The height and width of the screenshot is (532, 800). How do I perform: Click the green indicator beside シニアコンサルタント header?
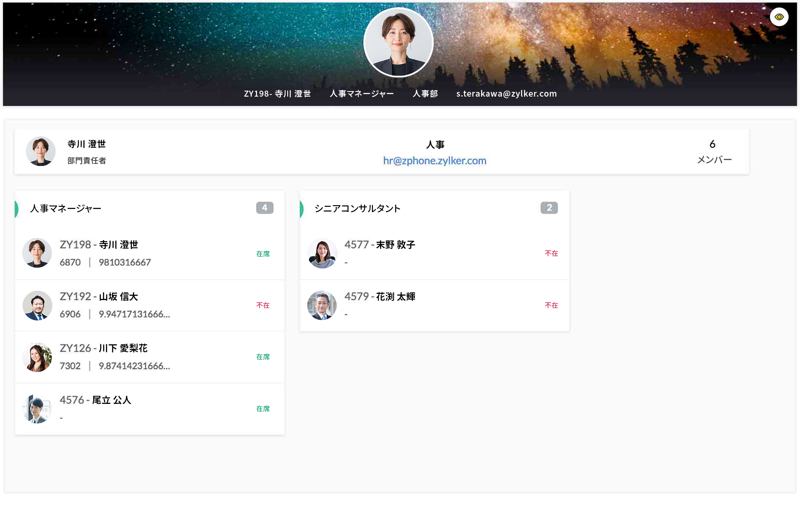tap(301, 209)
